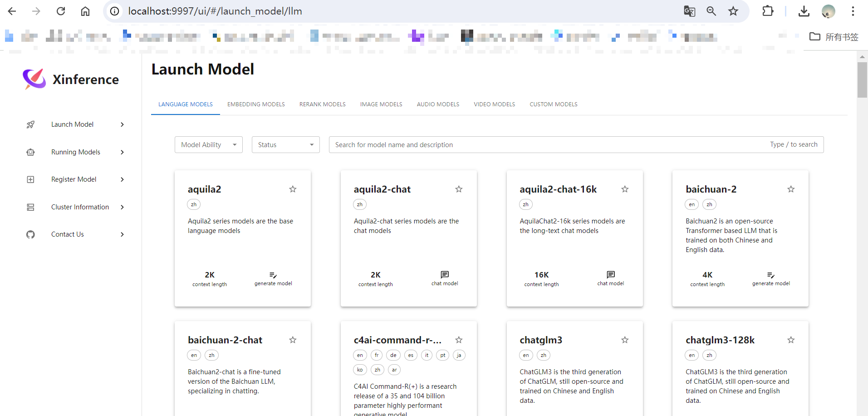
Task: Bookmark this page with the star icon
Action: tap(733, 11)
